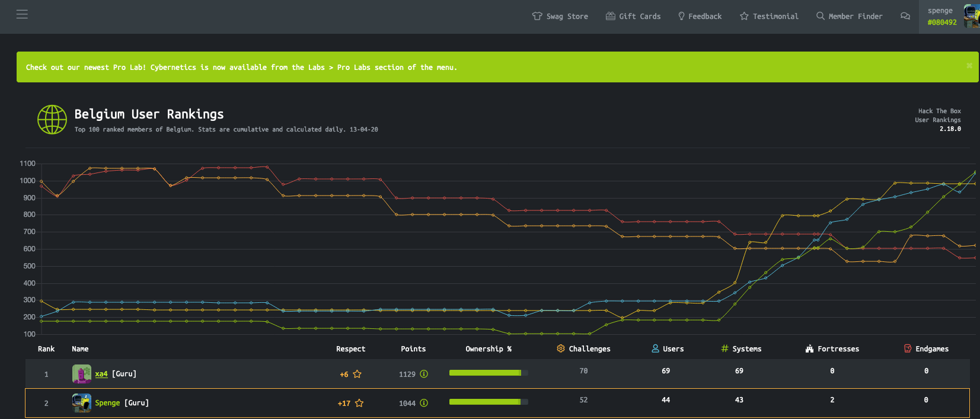Open the chat messages icon

pyautogui.click(x=905, y=16)
